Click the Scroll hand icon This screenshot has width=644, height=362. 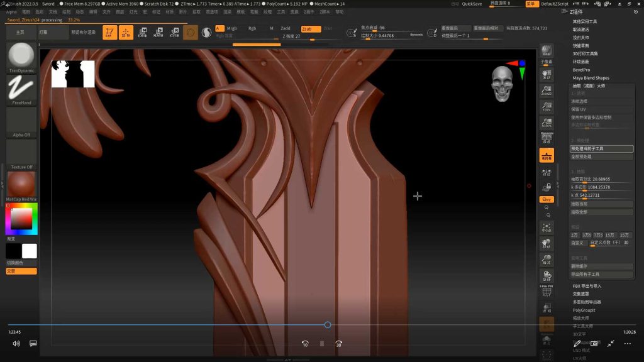point(547,74)
